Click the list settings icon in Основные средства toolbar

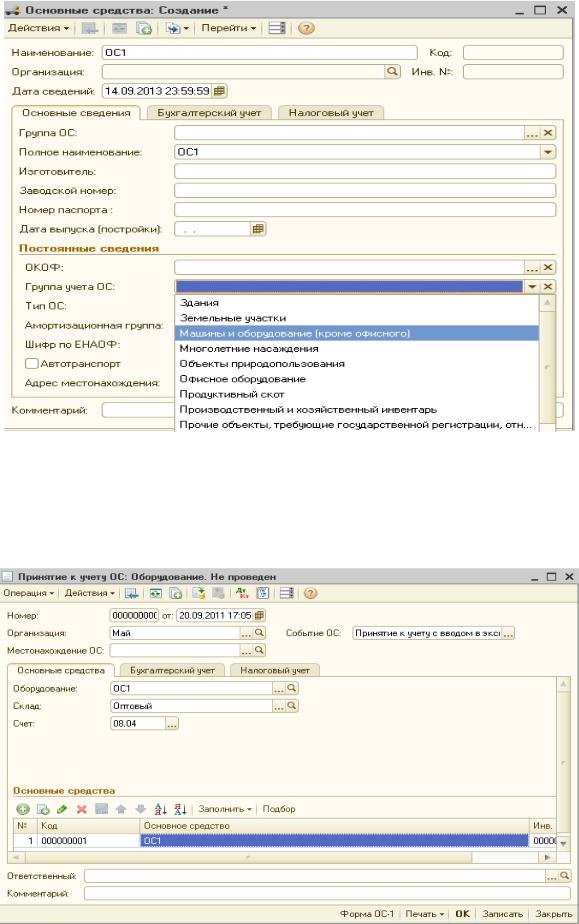point(277,28)
